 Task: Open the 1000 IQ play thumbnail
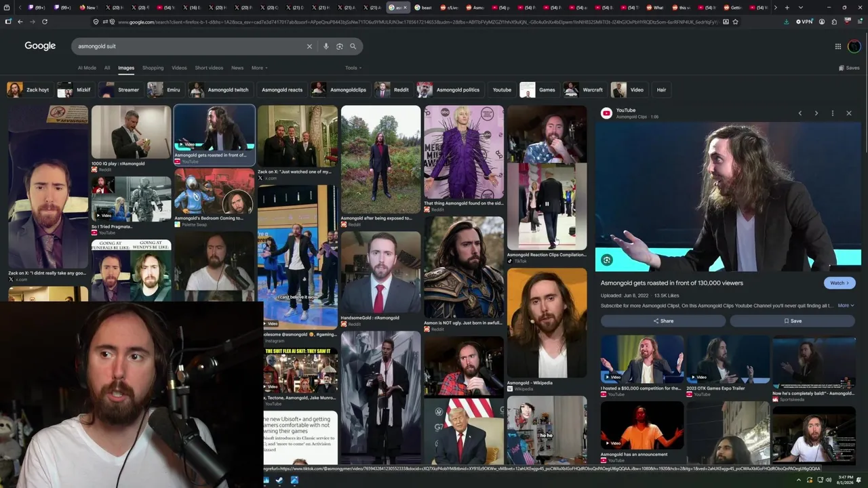click(132, 132)
